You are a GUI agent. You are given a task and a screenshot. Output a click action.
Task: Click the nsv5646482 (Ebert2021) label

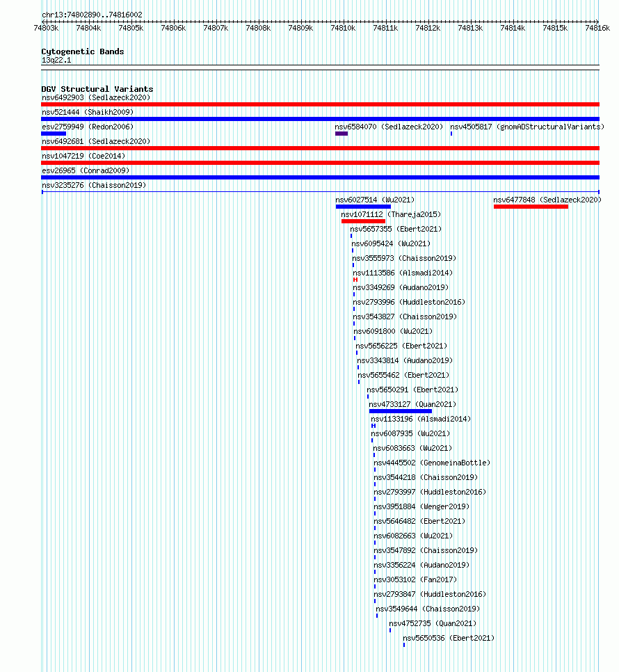coord(419,521)
